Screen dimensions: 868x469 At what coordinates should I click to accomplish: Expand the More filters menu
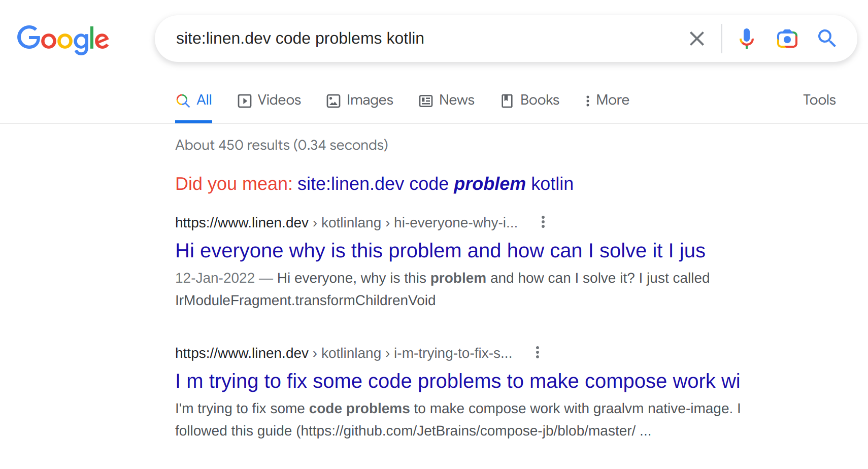click(607, 100)
